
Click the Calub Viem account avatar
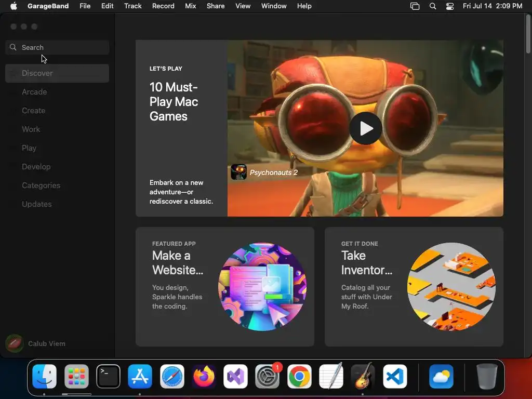14,343
